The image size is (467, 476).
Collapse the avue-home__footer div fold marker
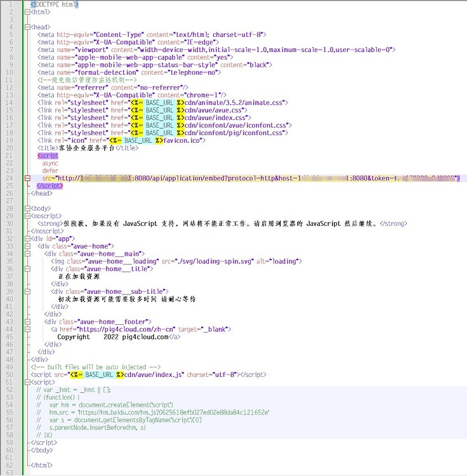tap(27, 322)
